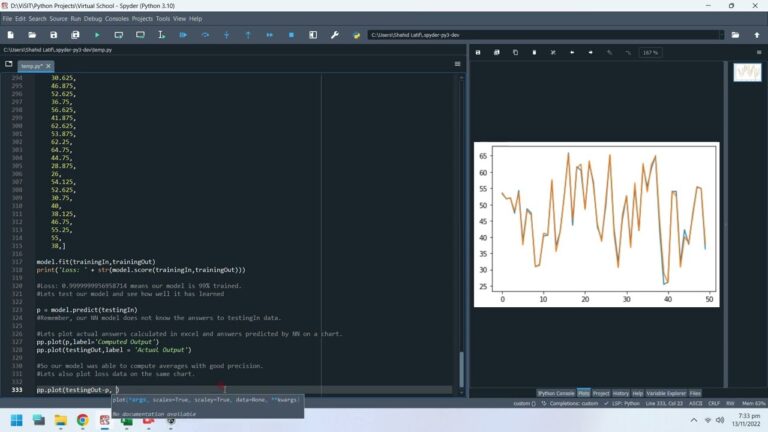This screenshot has height=432, width=768.
Task: Show the next plot
Action: pyautogui.click(x=590, y=52)
